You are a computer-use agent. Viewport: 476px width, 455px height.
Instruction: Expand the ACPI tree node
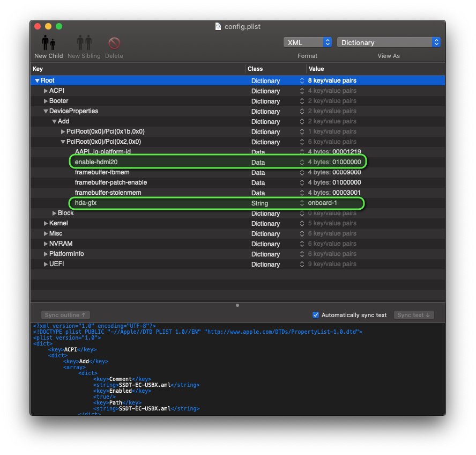point(46,91)
